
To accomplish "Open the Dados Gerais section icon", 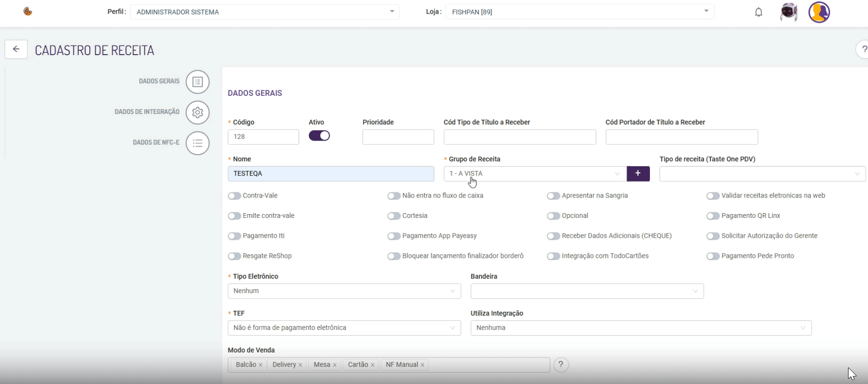I will click(x=198, y=82).
